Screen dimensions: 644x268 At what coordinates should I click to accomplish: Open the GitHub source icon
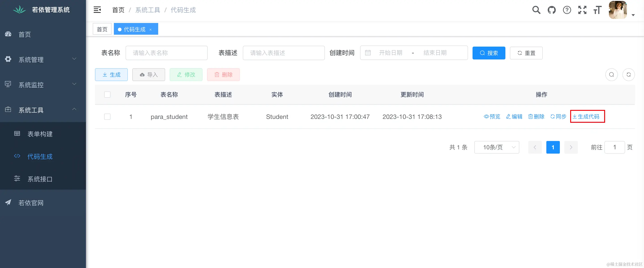(x=552, y=10)
